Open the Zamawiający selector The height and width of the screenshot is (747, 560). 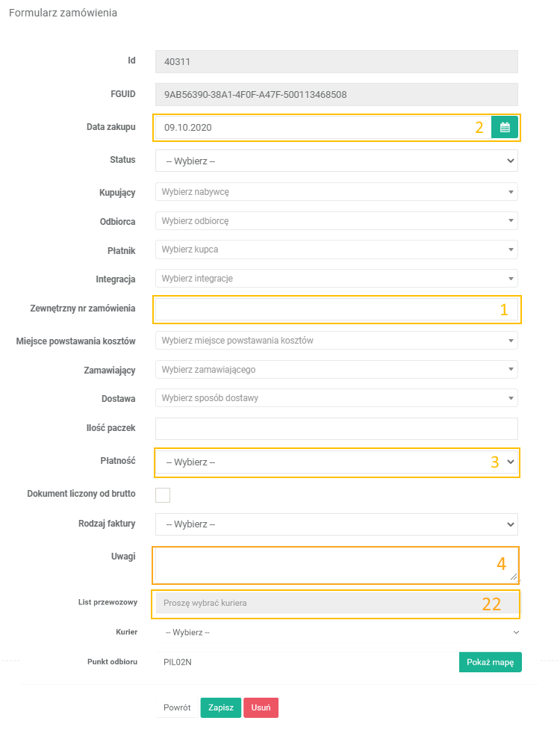click(336, 369)
